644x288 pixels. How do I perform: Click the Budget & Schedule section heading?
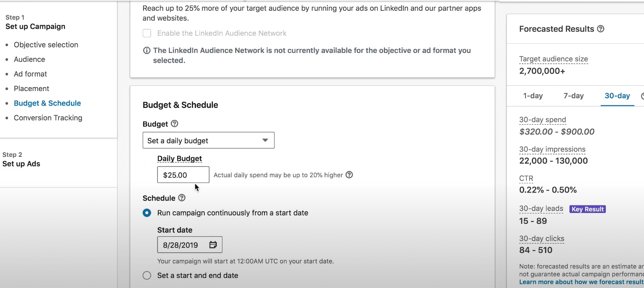pos(180,105)
